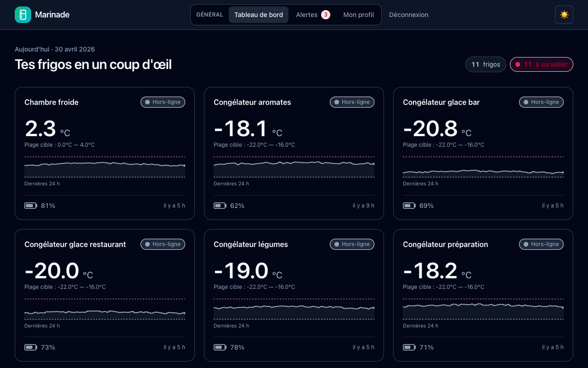Open the Tableau de bord tab
This screenshot has height=368, width=588.
[x=259, y=15]
